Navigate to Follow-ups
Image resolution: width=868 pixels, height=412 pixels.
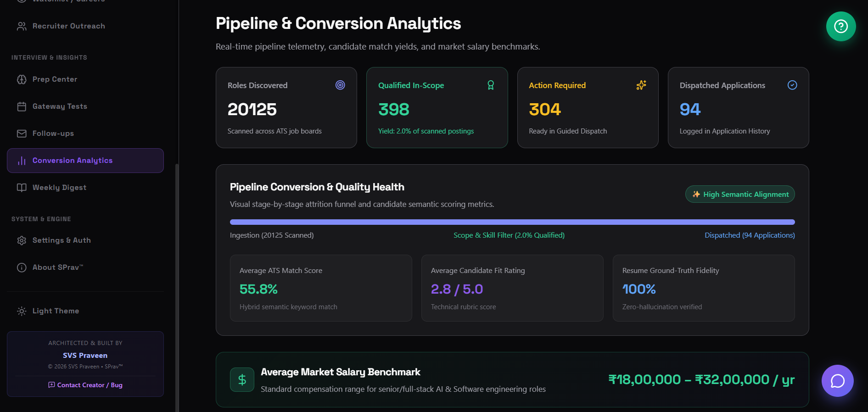click(85, 134)
